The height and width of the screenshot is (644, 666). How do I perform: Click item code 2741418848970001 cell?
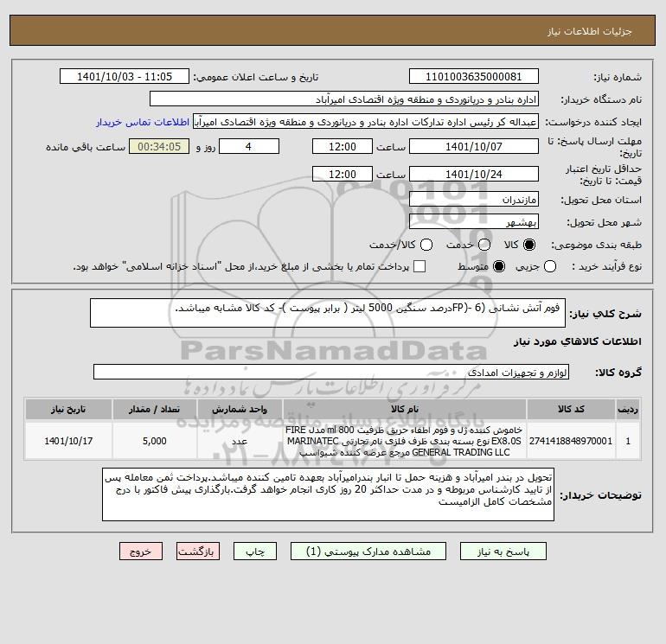[571, 441]
